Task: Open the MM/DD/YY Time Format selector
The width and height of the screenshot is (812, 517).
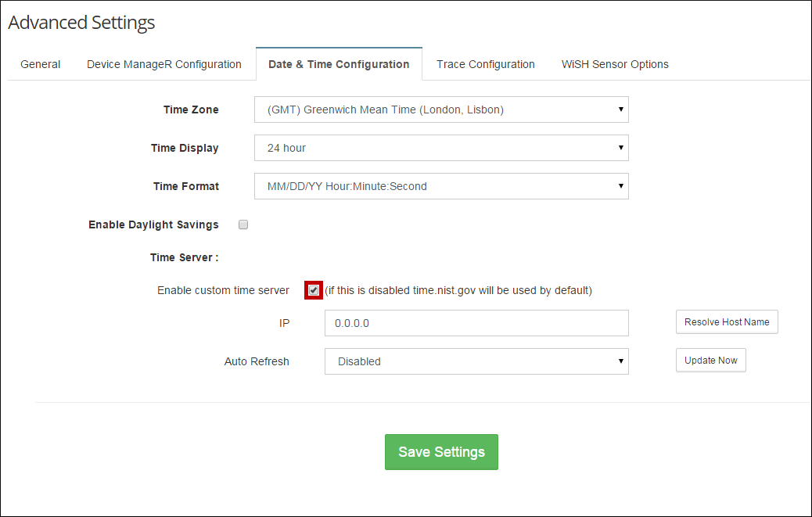Action: coord(441,186)
